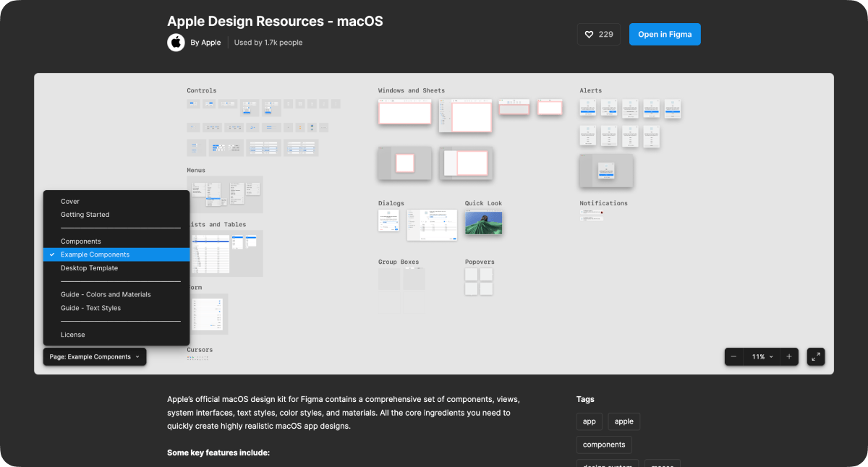Click the Popovers section label
Image resolution: width=868 pixels, height=467 pixels.
(480, 262)
